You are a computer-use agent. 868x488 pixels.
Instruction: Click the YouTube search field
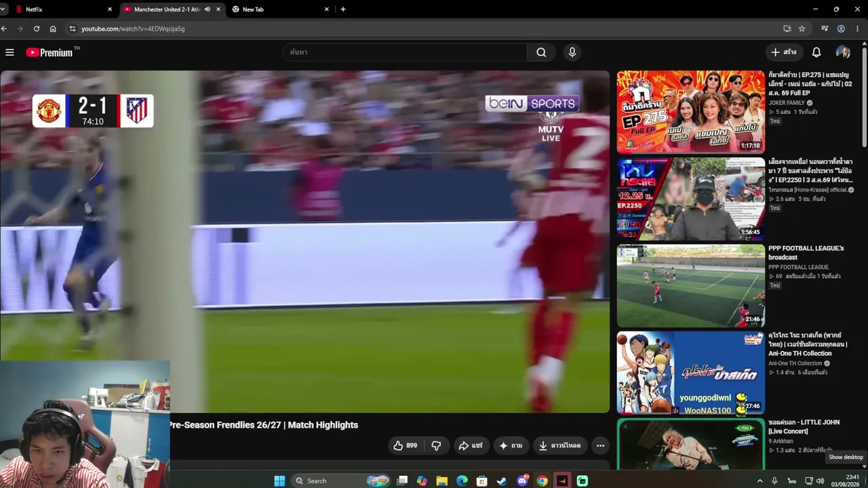point(405,52)
